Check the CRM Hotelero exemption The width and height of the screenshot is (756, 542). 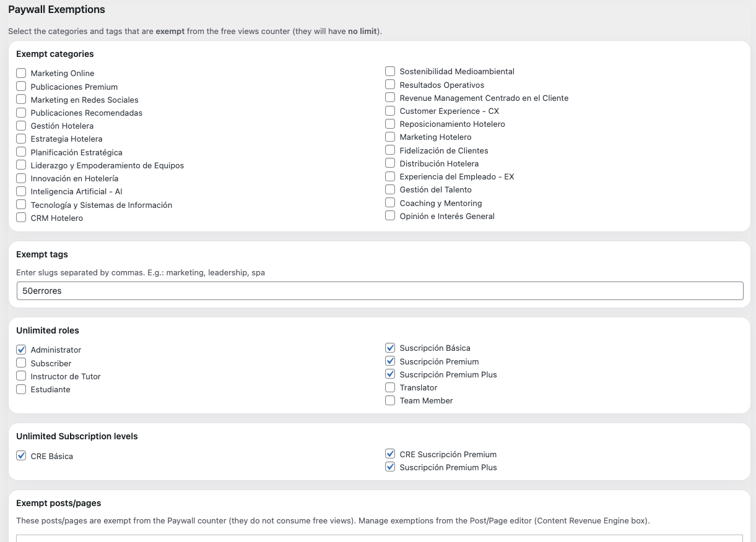click(x=21, y=217)
